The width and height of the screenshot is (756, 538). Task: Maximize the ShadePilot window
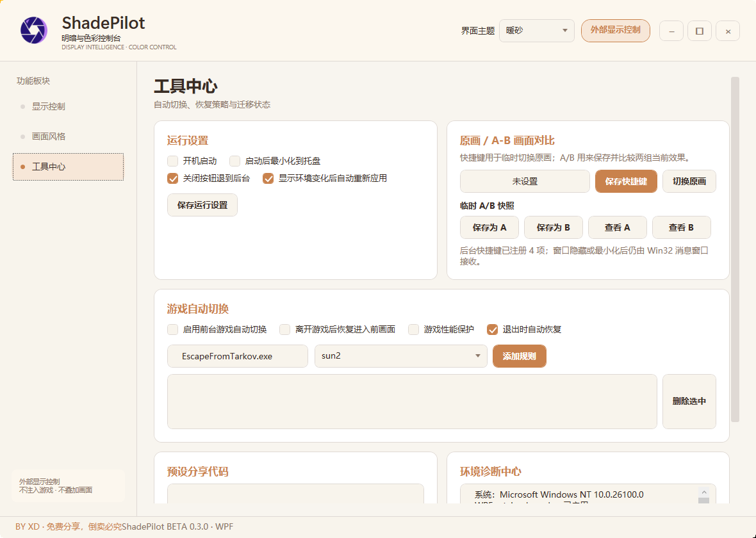[x=699, y=31]
